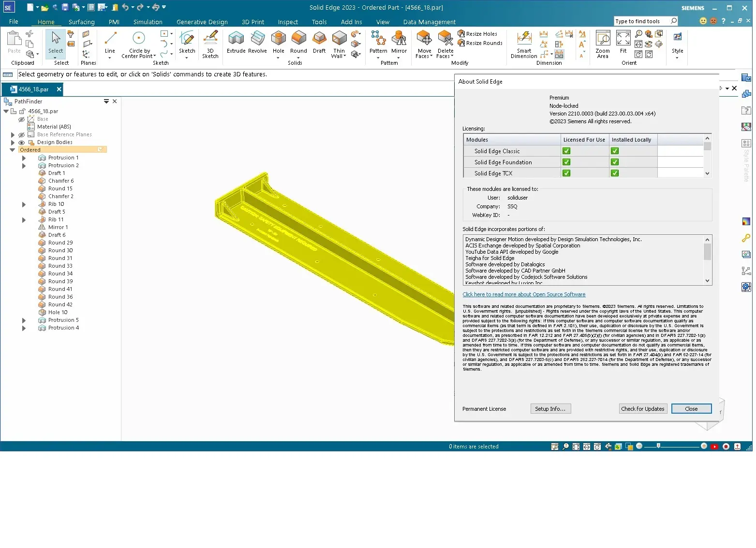
Task: Select Hole 10 in PathFinder
Action: point(58,312)
